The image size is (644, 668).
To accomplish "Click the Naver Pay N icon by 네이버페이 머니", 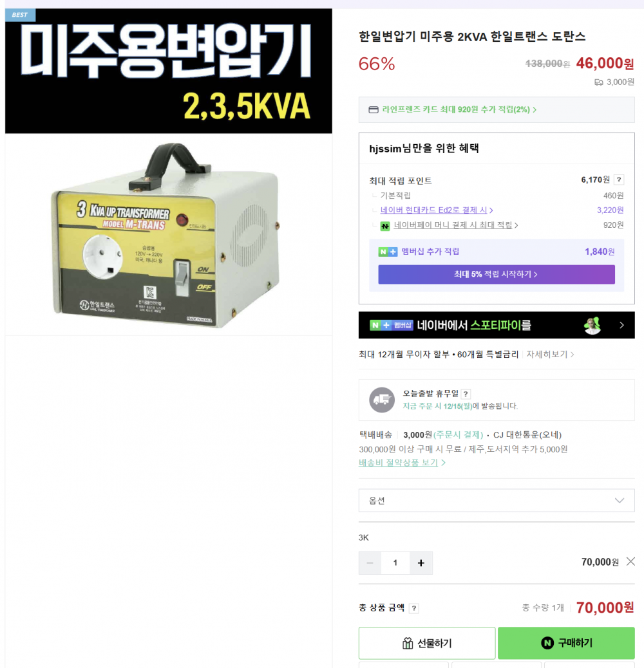I will (x=385, y=226).
